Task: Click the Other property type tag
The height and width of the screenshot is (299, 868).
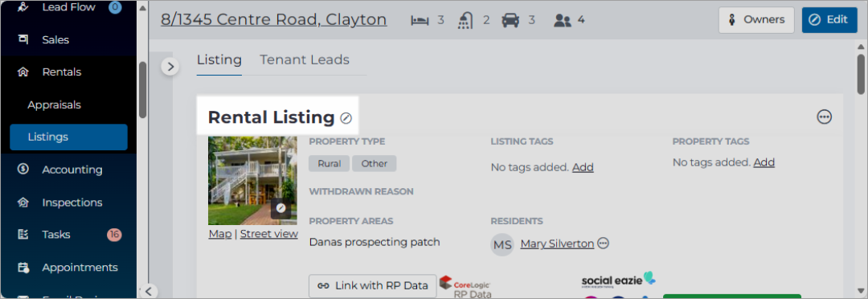Action: click(x=375, y=163)
